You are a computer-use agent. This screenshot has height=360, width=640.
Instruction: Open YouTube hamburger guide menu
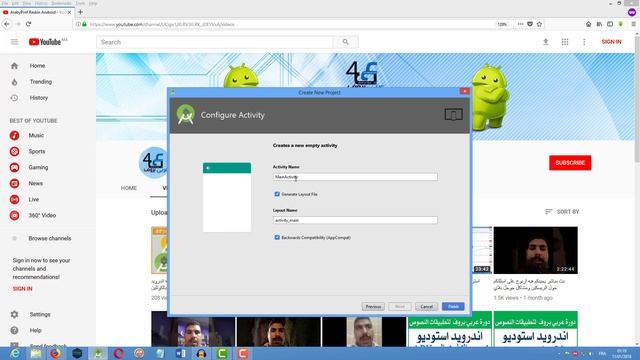(x=14, y=42)
